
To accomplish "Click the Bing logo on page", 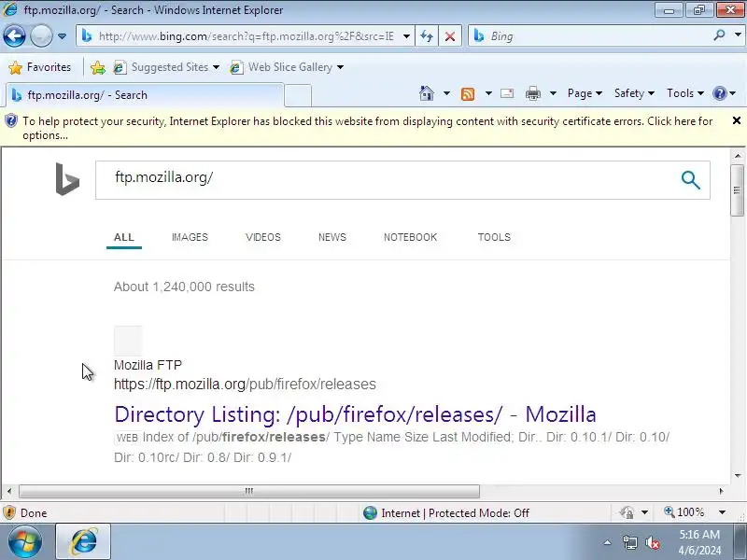I will pos(67,179).
